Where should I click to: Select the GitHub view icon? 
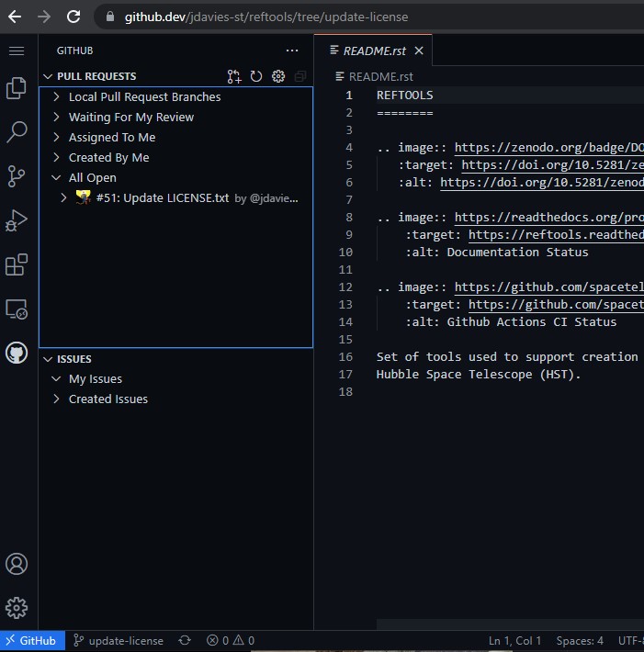(17, 353)
